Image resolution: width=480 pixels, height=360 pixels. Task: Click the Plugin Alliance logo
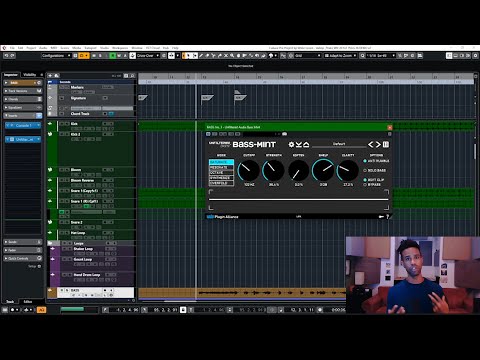(x=223, y=217)
